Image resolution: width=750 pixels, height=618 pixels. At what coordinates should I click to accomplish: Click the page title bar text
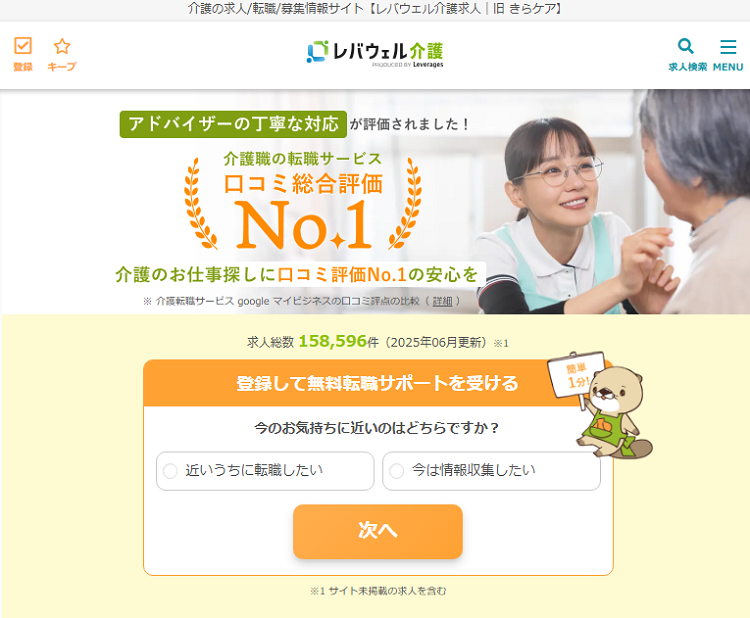(375, 9)
